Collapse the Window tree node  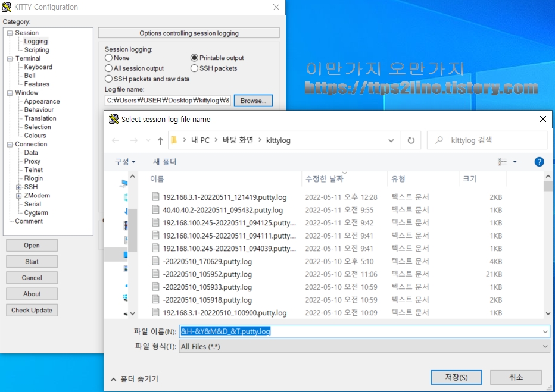pos(10,93)
